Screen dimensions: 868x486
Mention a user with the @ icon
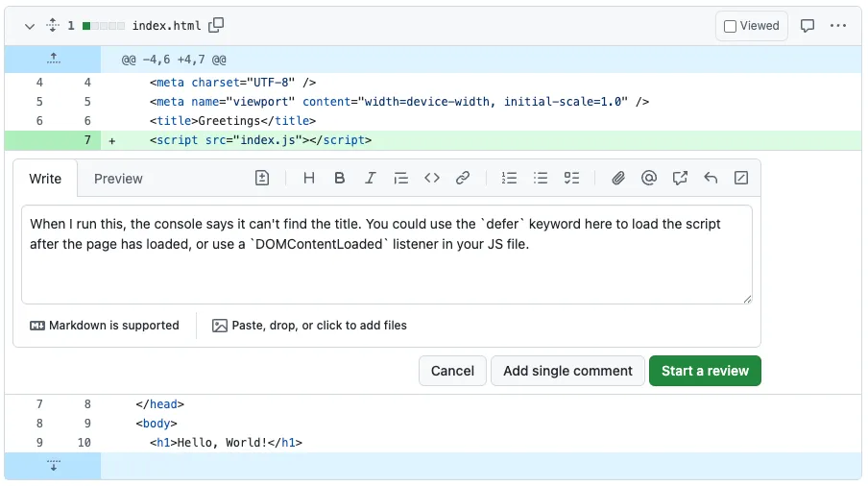[x=649, y=179]
